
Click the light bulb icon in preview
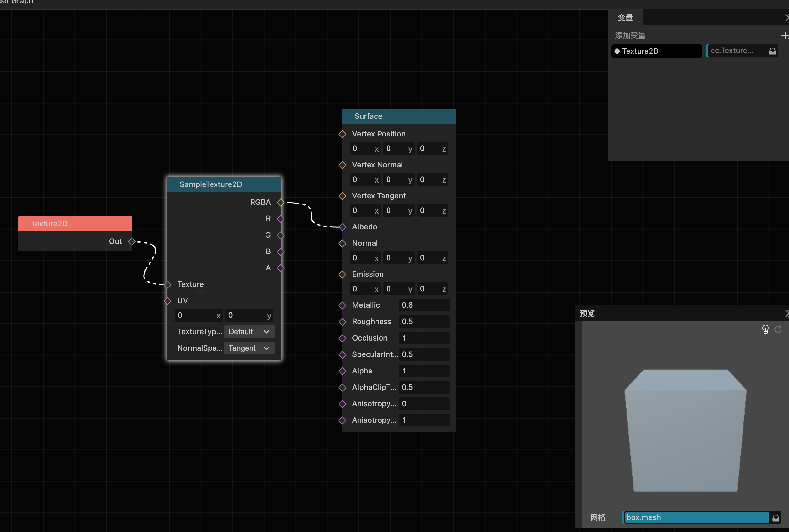pyautogui.click(x=765, y=329)
